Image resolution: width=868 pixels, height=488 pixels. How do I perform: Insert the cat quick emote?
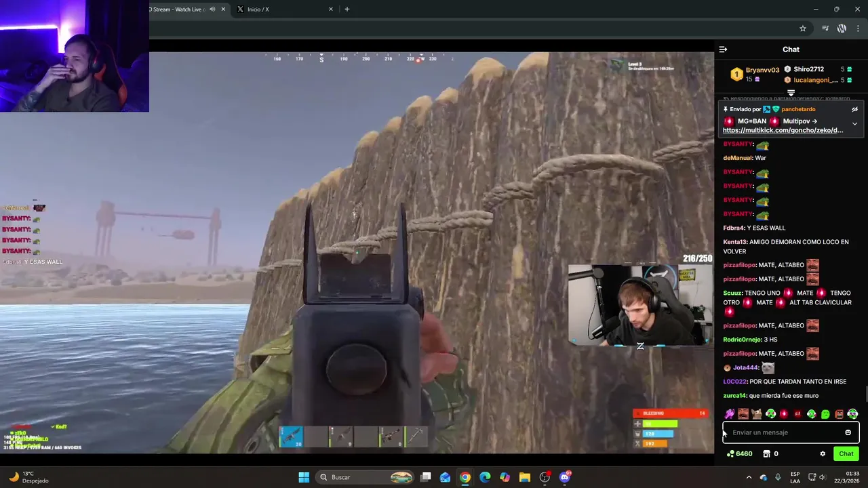757,413
